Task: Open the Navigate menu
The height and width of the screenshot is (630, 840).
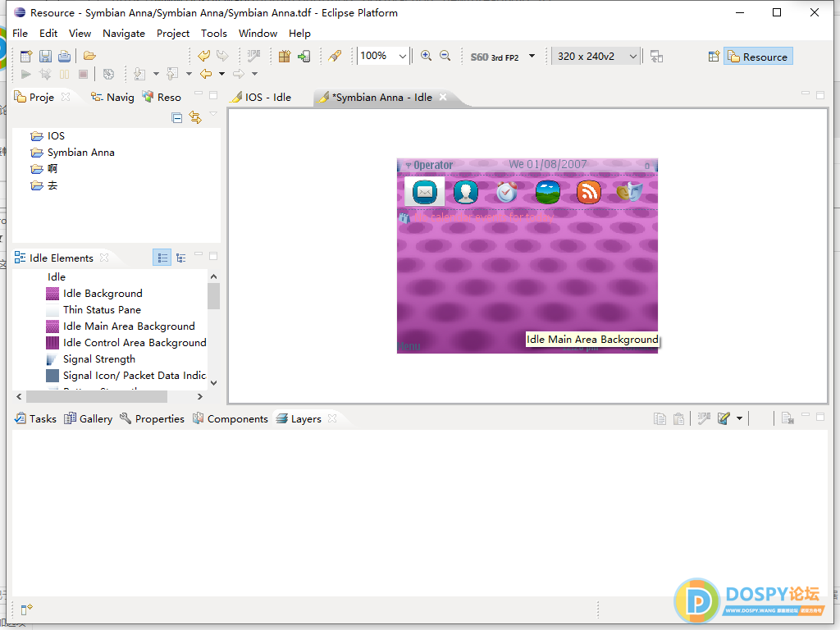Action: [x=124, y=33]
